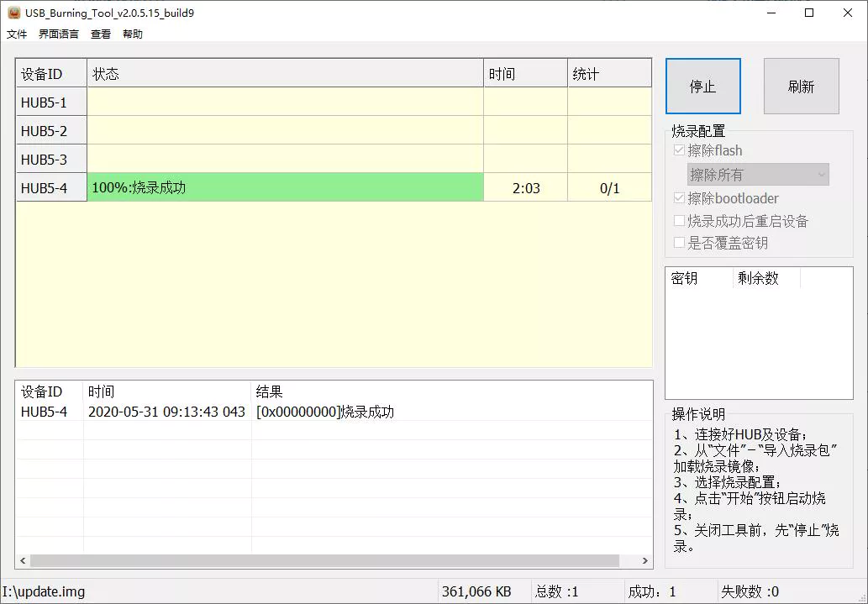Click the 统计 column header
The height and width of the screenshot is (604, 868).
click(x=609, y=74)
